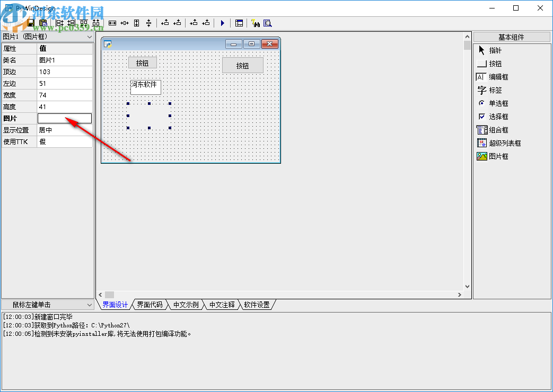
Task: Close the design form with red X
Action: pyautogui.click(x=270, y=44)
